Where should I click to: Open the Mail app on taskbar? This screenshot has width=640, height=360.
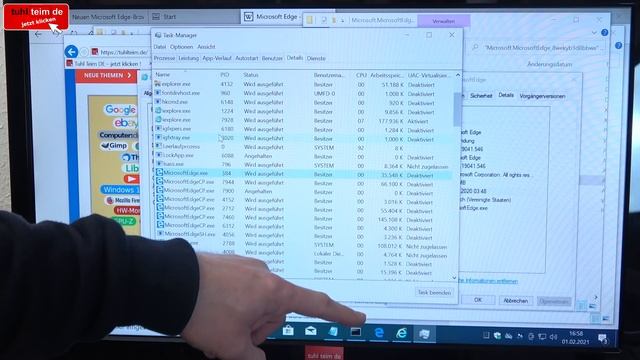pos(311,331)
